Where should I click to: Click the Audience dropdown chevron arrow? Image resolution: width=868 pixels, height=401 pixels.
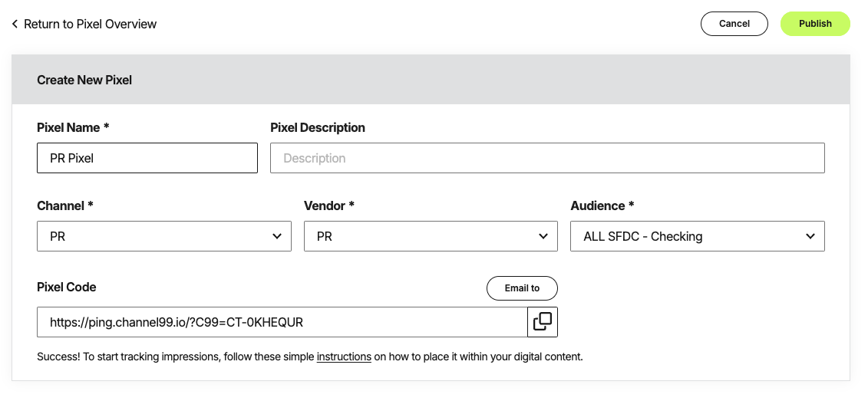click(810, 236)
